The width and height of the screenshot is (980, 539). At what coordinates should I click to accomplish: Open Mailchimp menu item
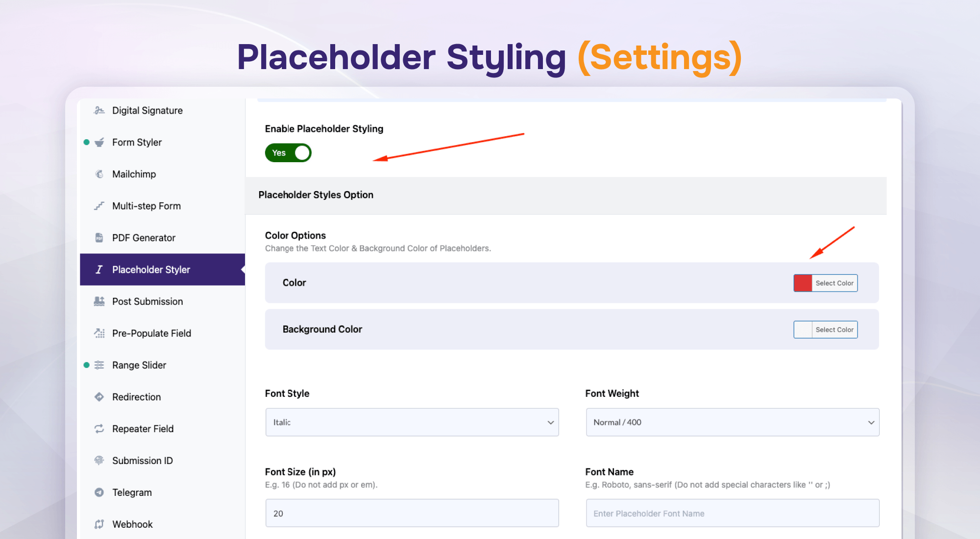click(x=163, y=174)
